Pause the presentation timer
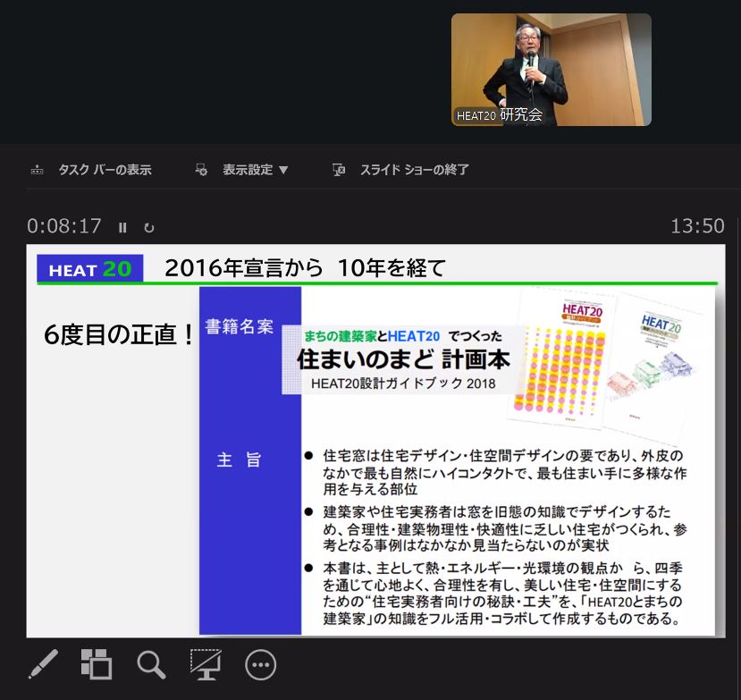Screen dimensions: 741x700 pyautogui.click(x=123, y=227)
